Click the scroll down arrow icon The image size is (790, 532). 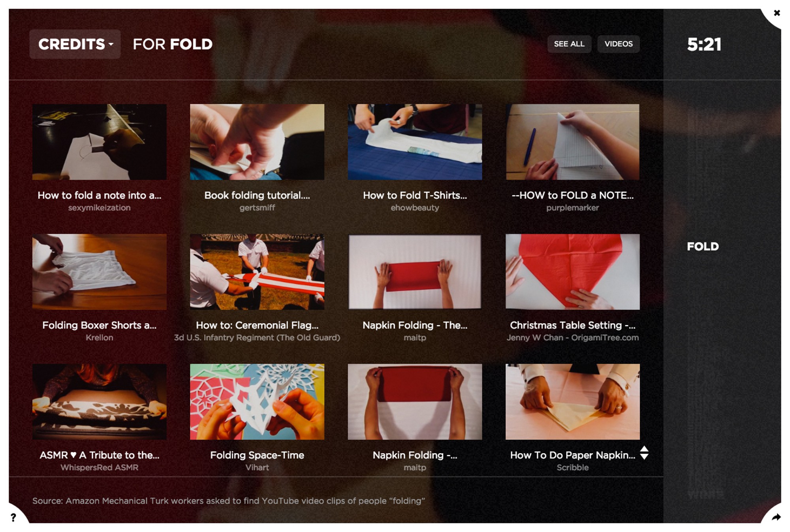tap(644, 456)
